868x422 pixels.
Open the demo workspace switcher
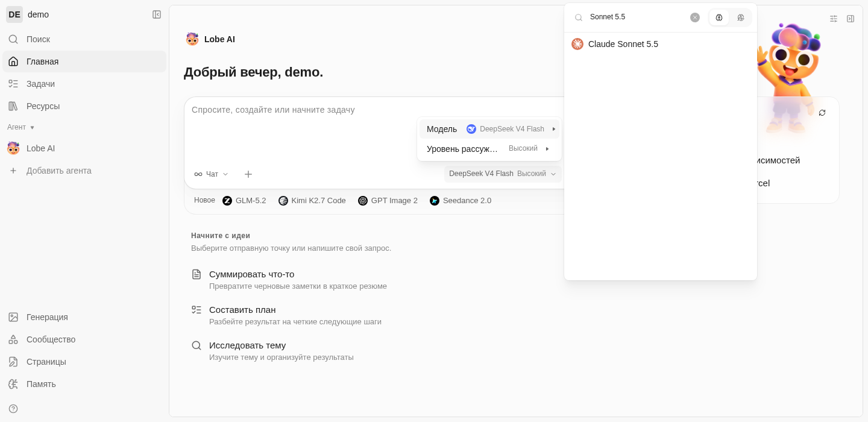coord(29,14)
